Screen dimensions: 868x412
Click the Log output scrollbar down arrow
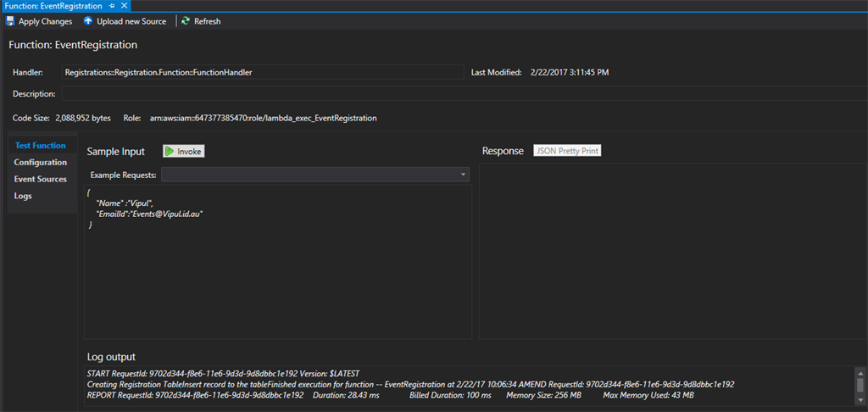860,400
